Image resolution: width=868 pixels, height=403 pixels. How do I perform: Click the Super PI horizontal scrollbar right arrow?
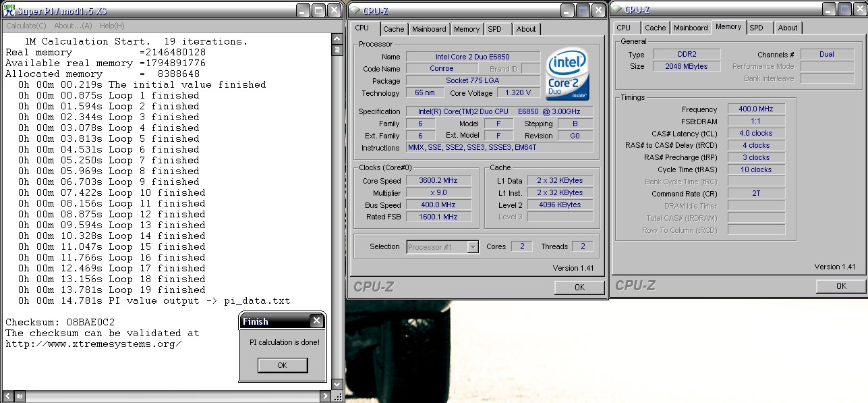[326, 396]
